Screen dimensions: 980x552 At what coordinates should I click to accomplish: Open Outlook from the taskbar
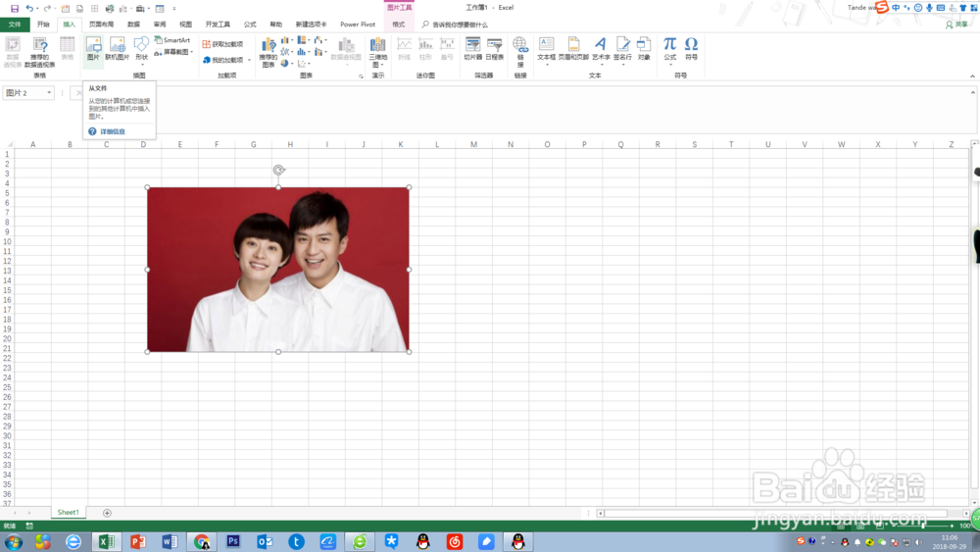click(x=265, y=541)
